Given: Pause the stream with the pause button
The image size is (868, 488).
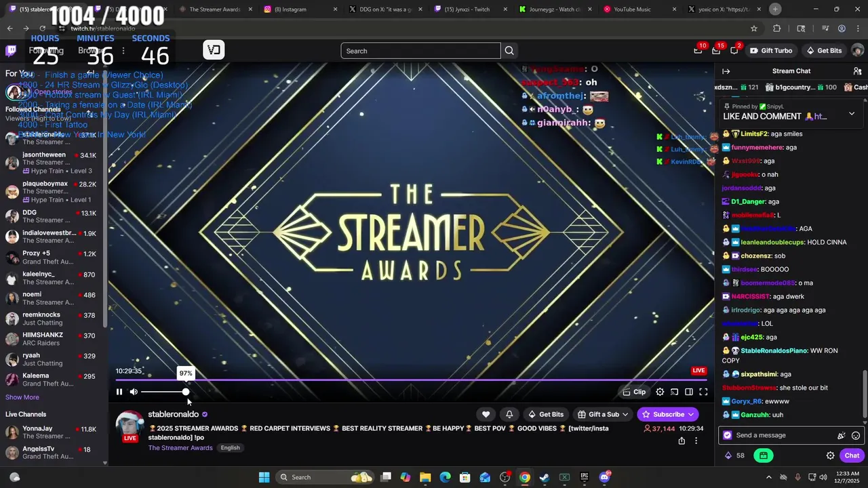Looking at the screenshot, I should pos(119,392).
